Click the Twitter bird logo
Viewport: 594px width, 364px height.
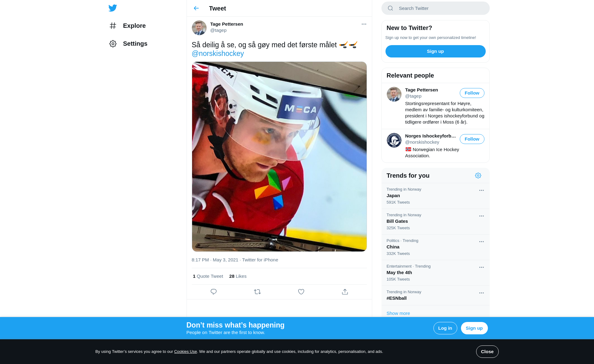113,8
